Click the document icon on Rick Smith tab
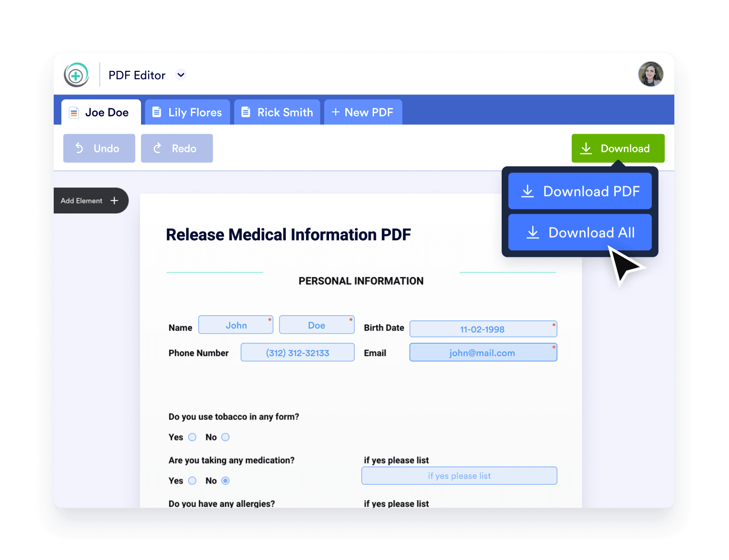Screen dimensions: 729x560 pos(246,112)
